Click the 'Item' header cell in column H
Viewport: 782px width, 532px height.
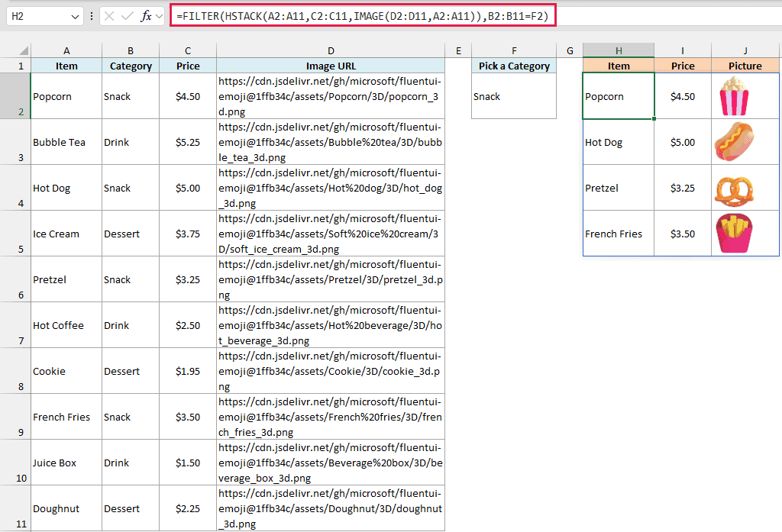click(x=619, y=66)
